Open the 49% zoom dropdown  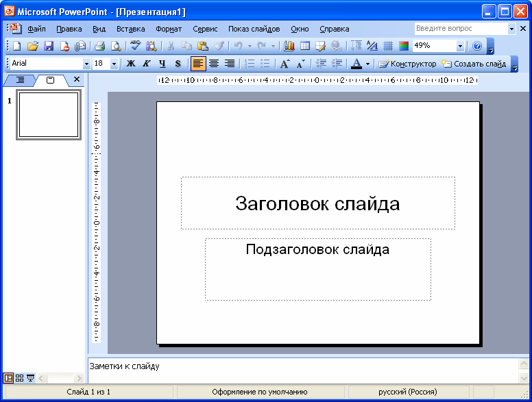tap(460, 46)
